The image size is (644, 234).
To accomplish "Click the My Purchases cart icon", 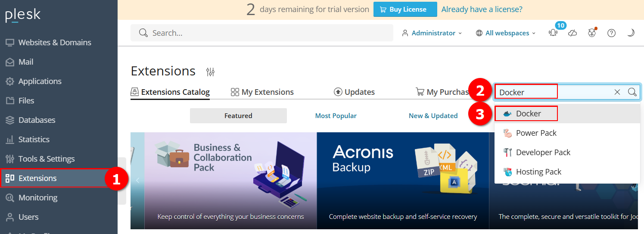I will (420, 92).
